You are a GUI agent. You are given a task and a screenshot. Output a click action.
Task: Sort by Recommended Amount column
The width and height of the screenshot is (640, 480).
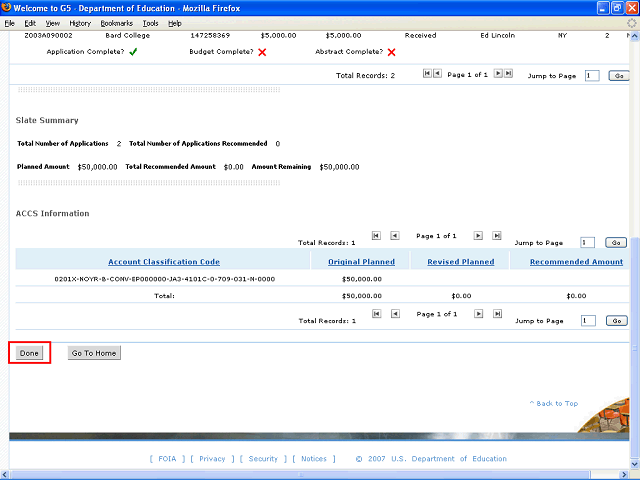click(576, 262)
